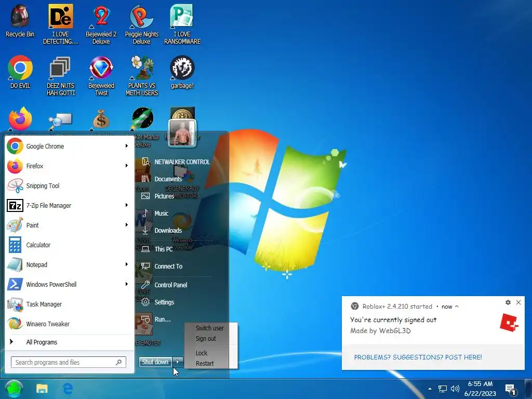Click the arrow beside Shut down
The image size is (532, 399).
(x=178, y=362)
